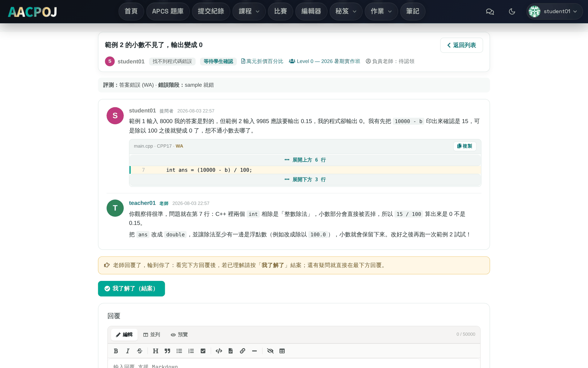Image resolution: width=588 pixels, height=368 pixels.
Task: Open 萬元折價百分比 problem link
Action: tap(262, 61)
